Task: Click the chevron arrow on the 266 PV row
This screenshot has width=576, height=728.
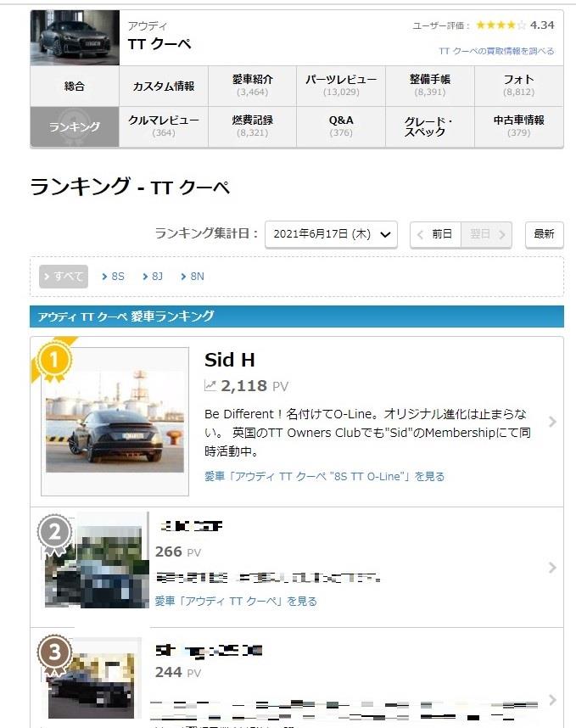Action: click(552, 568)
